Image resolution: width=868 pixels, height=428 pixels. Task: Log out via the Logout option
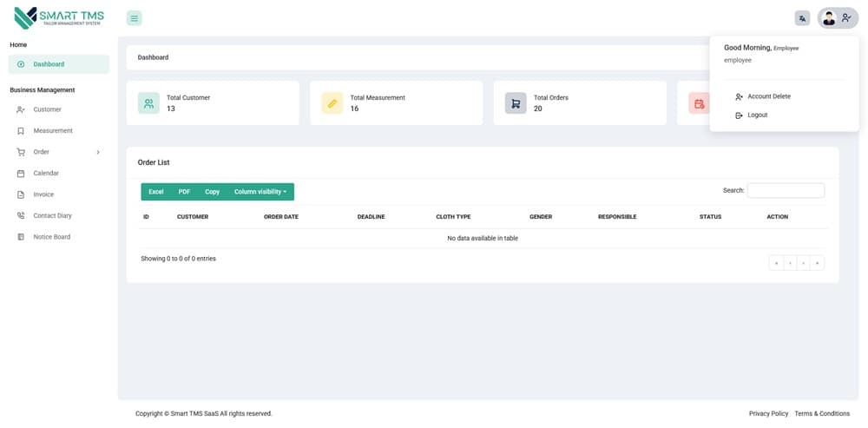click(757, 115)
